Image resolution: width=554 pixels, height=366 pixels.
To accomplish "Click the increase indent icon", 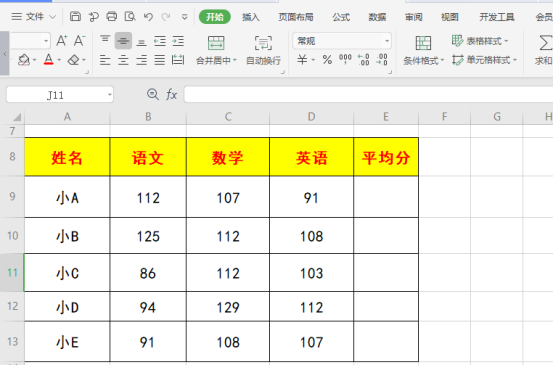I will click(178, 41).
